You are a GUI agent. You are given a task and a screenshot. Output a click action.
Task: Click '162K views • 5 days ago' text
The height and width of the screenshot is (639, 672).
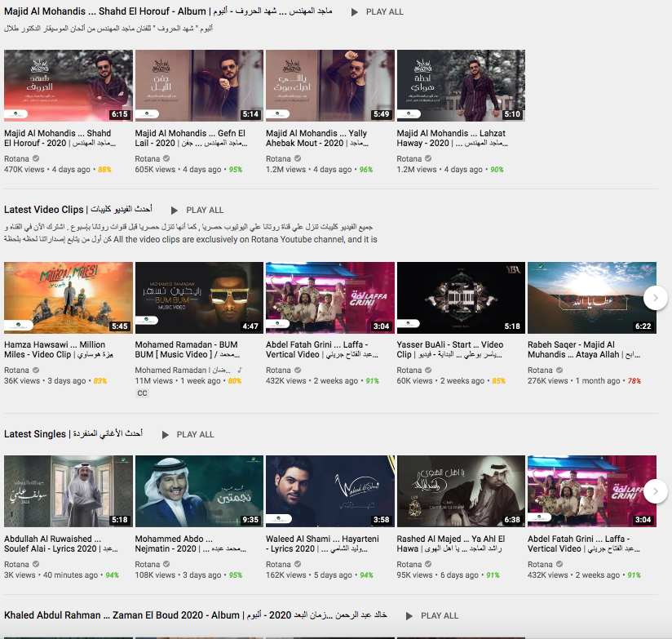308,575
